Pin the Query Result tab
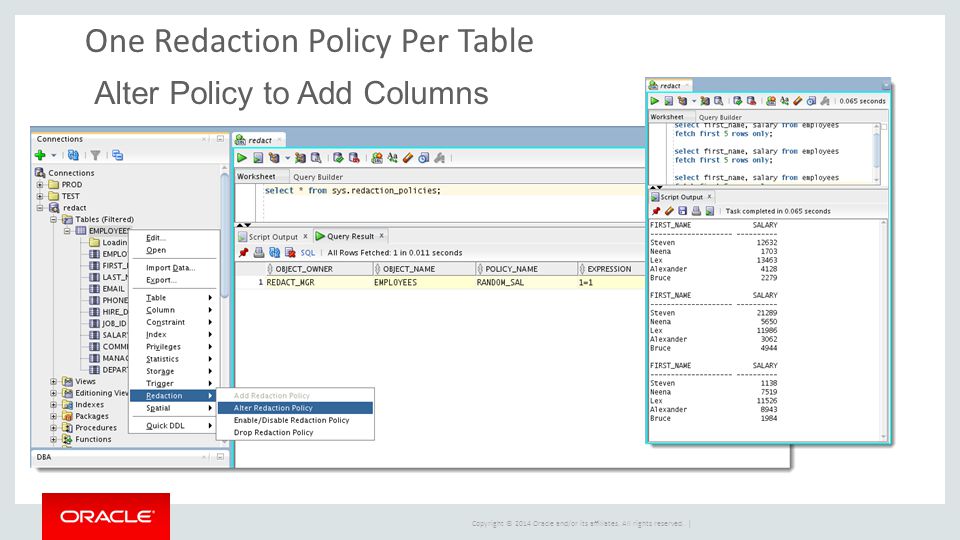 point(244,252)
